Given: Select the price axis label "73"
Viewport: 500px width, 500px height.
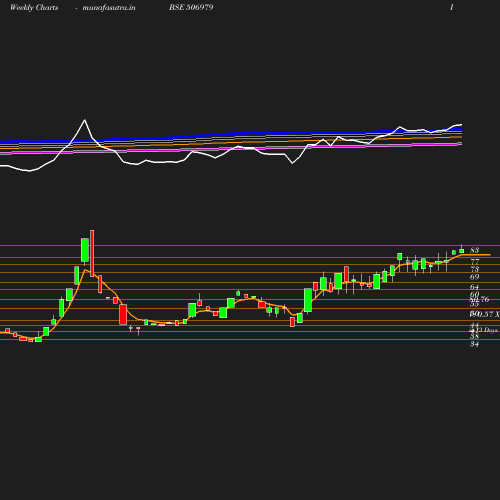Looking at the screenshot, I should pyautogui.click(x=475, y=269).
